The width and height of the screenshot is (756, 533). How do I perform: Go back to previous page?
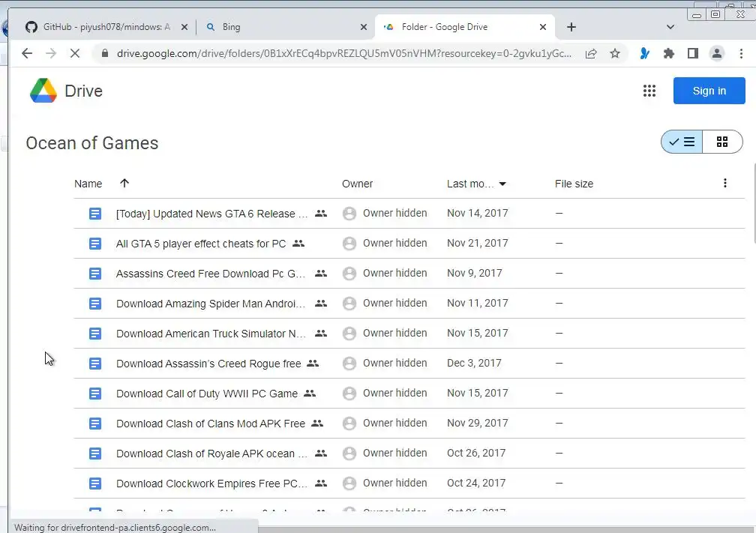[x=27, y=53]
